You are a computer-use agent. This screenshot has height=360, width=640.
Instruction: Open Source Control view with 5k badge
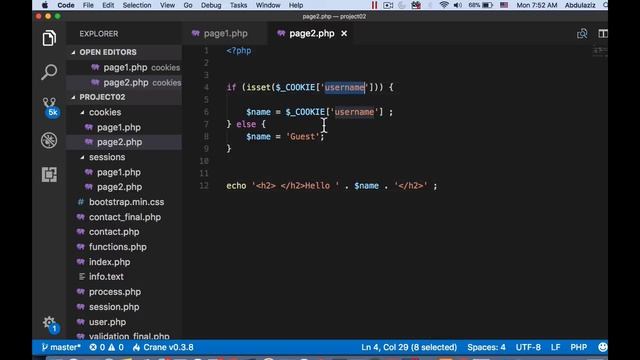click(50, 107)
